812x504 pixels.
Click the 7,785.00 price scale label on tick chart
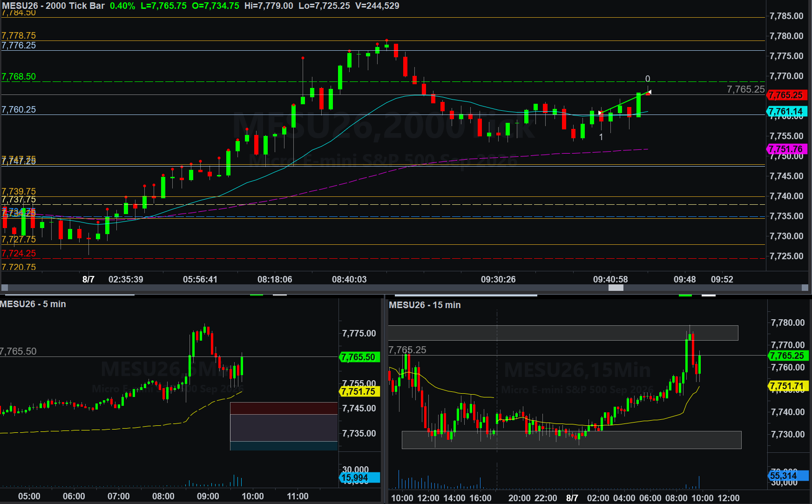(786, 16)
